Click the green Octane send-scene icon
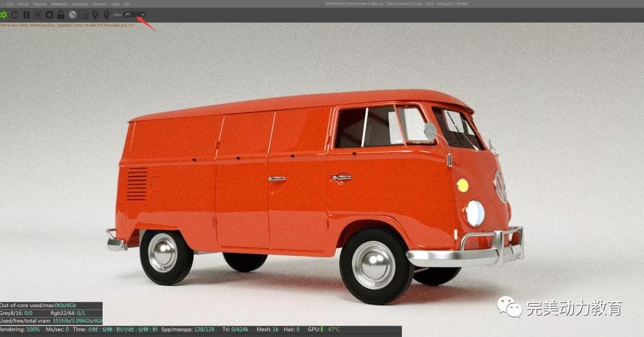This screenshot has height=337, width=644. coord(4,15)
